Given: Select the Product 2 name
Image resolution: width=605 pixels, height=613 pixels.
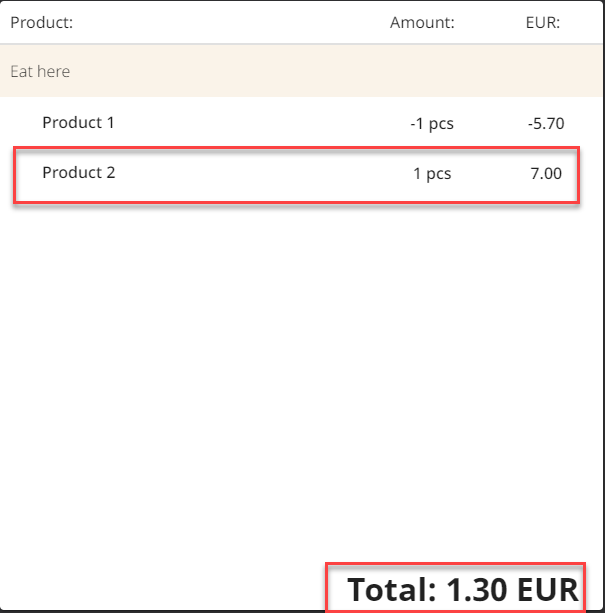Looking at the screenshot, I should (x=78, y=173).
